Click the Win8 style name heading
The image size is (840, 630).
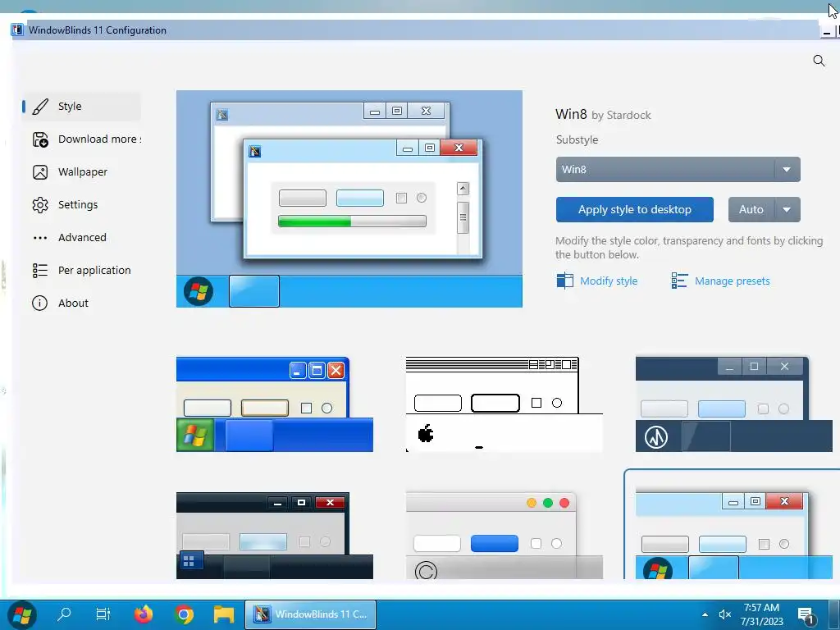click(x=571, y=114)
